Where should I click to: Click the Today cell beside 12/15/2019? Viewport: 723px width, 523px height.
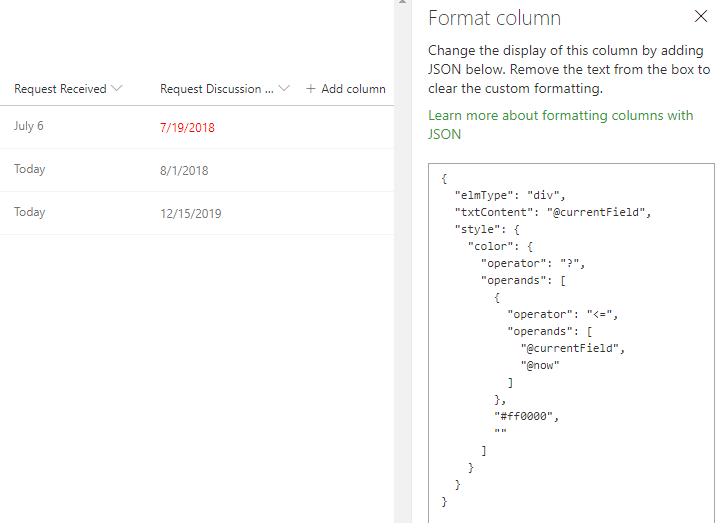coord(30,213)
